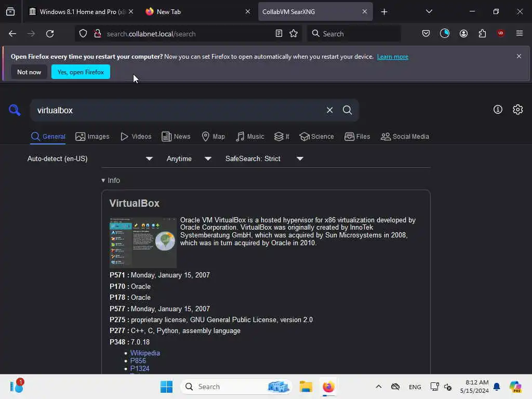Open the Wikipedia link in infobox
The width and height of the screenshot is (532, 399).
coord(145,353)
